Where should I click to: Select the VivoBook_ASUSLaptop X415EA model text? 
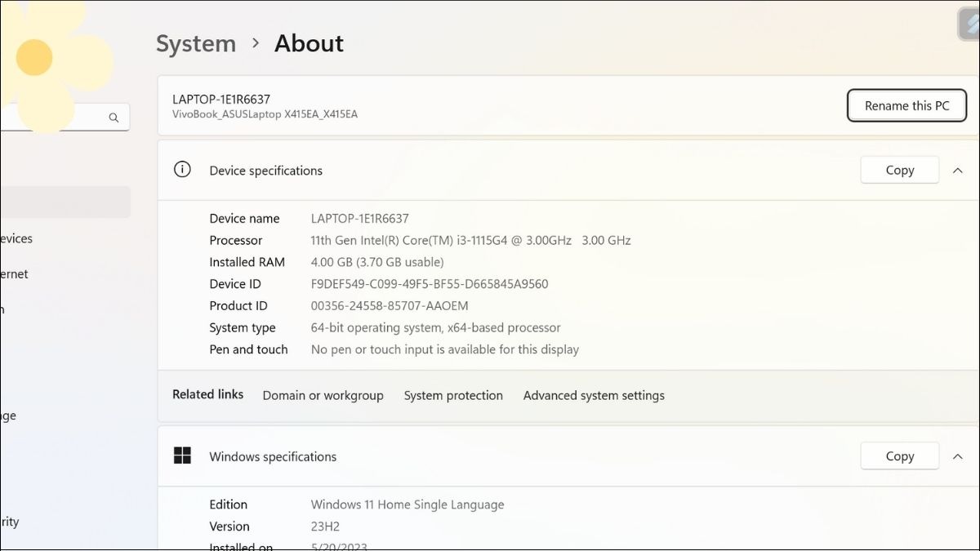point(265,114)
